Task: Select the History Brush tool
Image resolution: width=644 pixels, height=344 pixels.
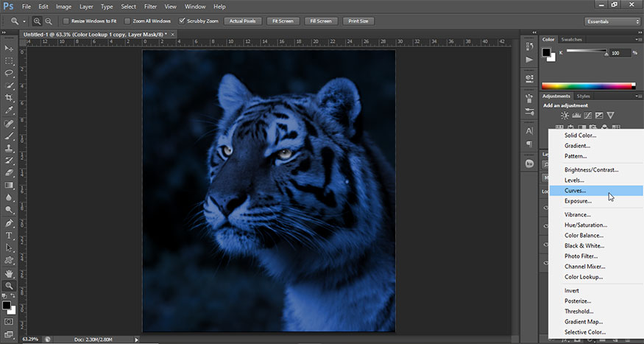Action: (x=9, y=161)
